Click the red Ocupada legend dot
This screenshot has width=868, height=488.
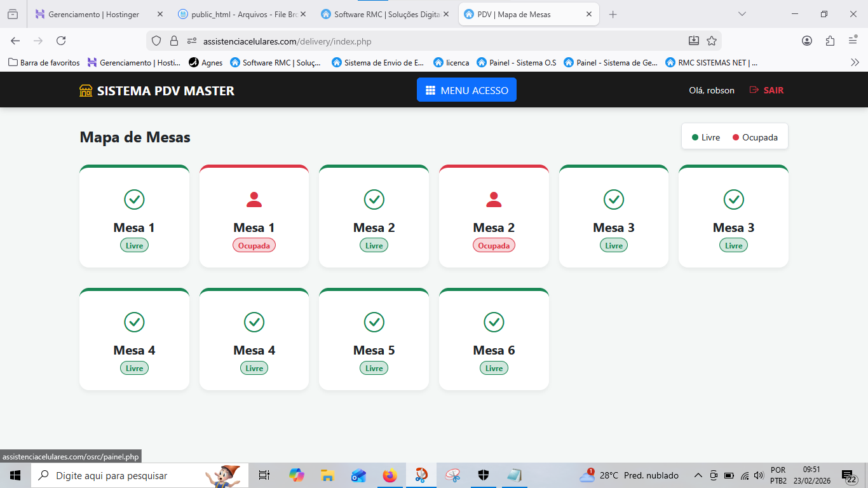click(736, 137)
